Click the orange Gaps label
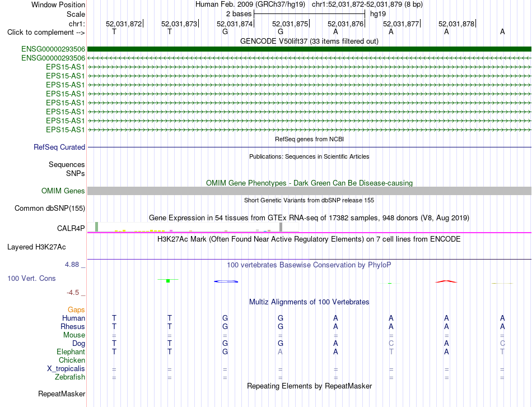Screen dimensions: 532x407 (76, 309)
